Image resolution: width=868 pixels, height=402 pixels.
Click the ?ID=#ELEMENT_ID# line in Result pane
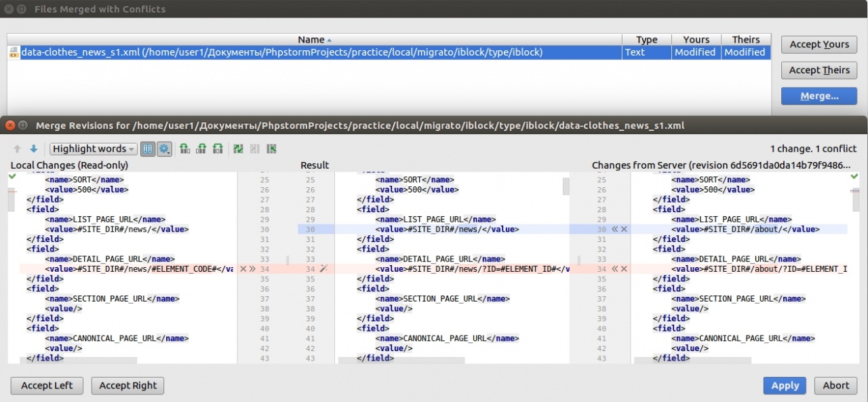click(472, 269)
